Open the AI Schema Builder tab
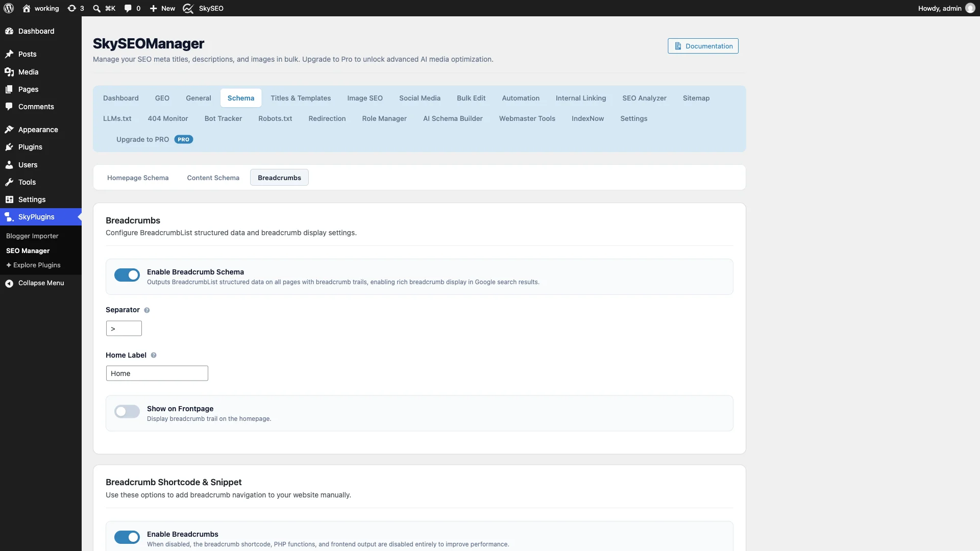The height and width of the screenshot is (551, 980). 453,118
